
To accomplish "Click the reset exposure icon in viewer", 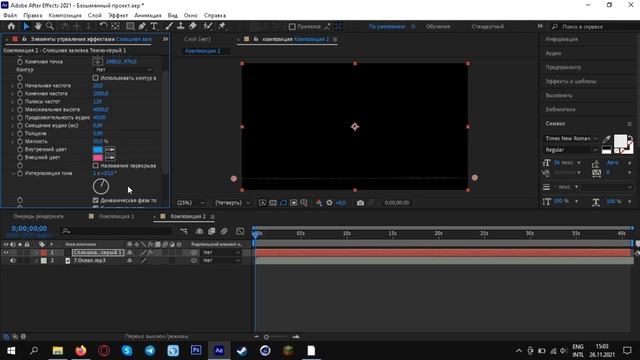I will [x=329, y=203].
